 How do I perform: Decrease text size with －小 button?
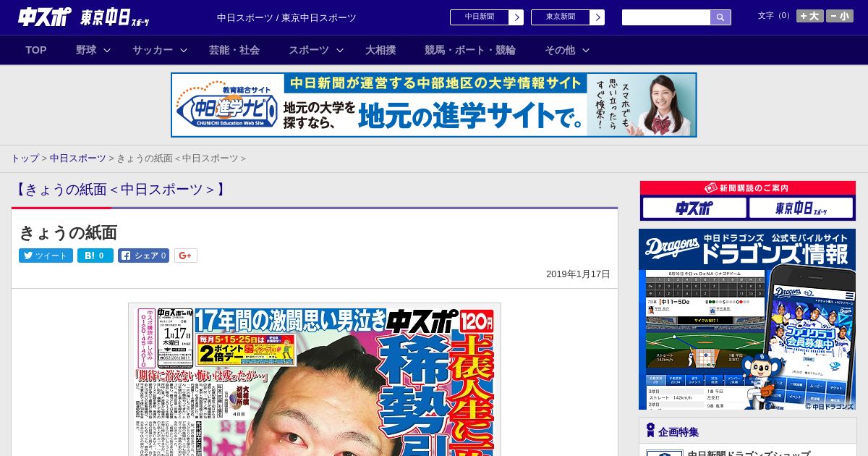[x=840, y=16]
